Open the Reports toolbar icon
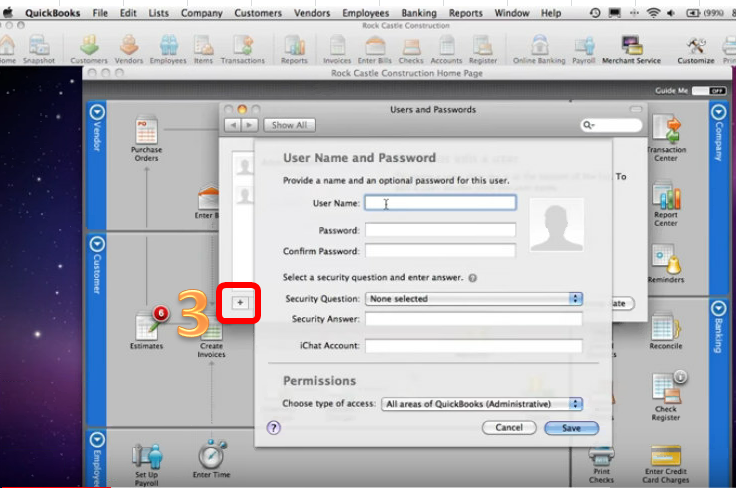Viewport: 736px width, 488px height. click(x=294, y=49)
